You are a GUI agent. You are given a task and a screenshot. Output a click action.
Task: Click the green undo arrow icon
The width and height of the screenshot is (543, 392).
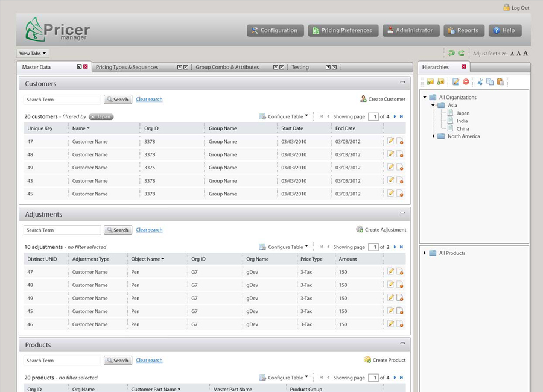pos(451,54)
